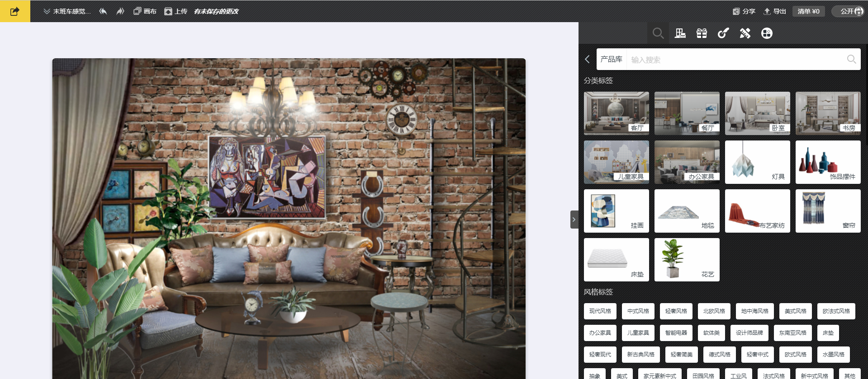
Task: Open the 餐厅 category thumbnail
Action: (687, 113)
